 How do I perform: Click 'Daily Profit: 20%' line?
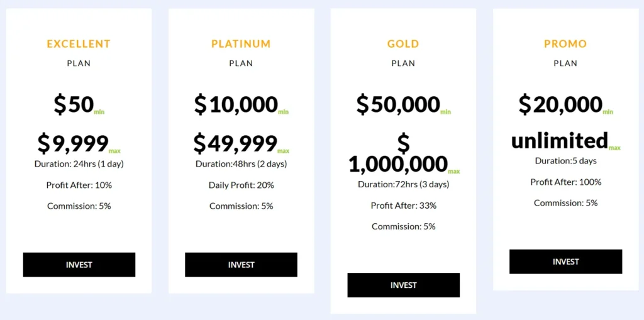[x=241, y=185]
